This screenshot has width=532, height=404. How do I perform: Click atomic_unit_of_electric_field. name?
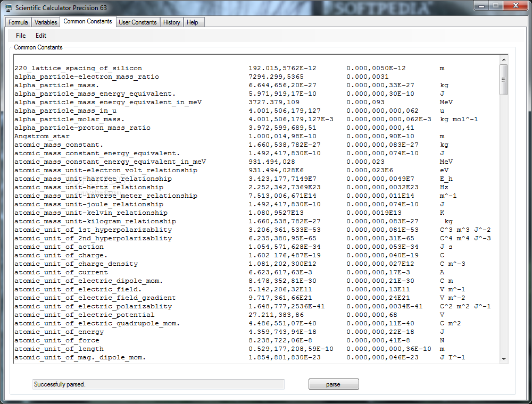(78, 289)
